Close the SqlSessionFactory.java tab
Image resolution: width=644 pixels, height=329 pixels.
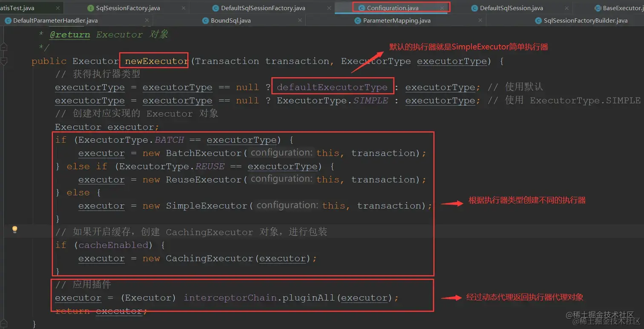coord(184,8)
